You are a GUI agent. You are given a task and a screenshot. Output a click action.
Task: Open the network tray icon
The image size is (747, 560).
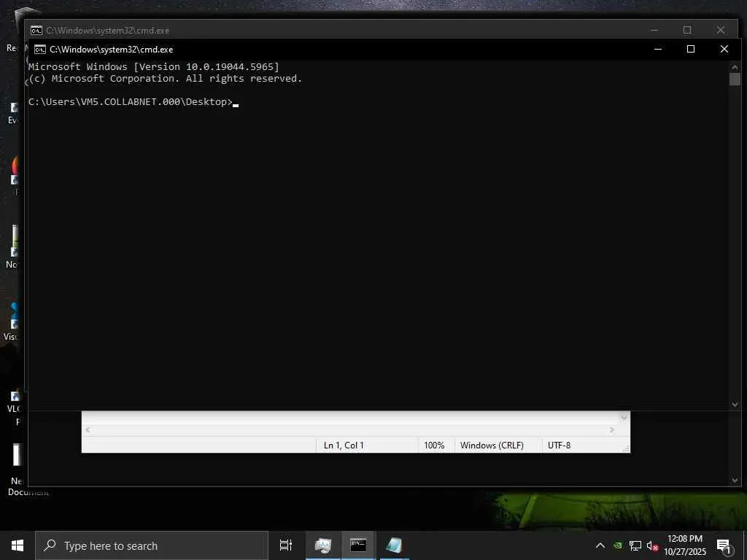click(635, 545)
